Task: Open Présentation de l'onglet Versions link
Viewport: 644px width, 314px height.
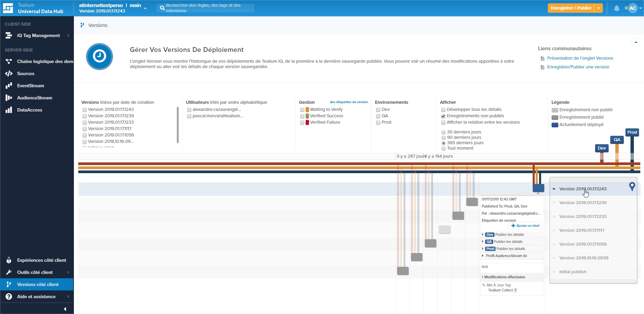Action: (x=580, y=58)
